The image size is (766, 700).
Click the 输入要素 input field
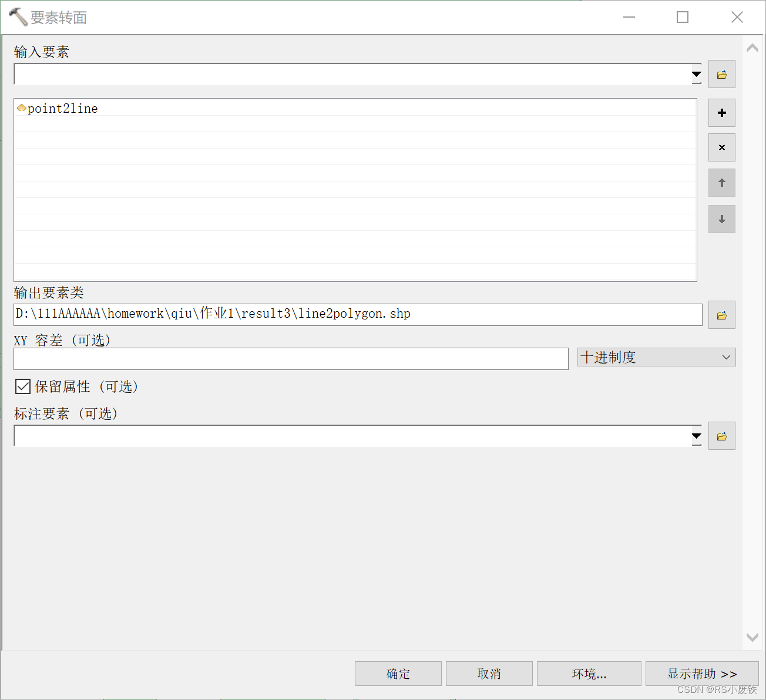pyautogui.click(x=352, y=74)
